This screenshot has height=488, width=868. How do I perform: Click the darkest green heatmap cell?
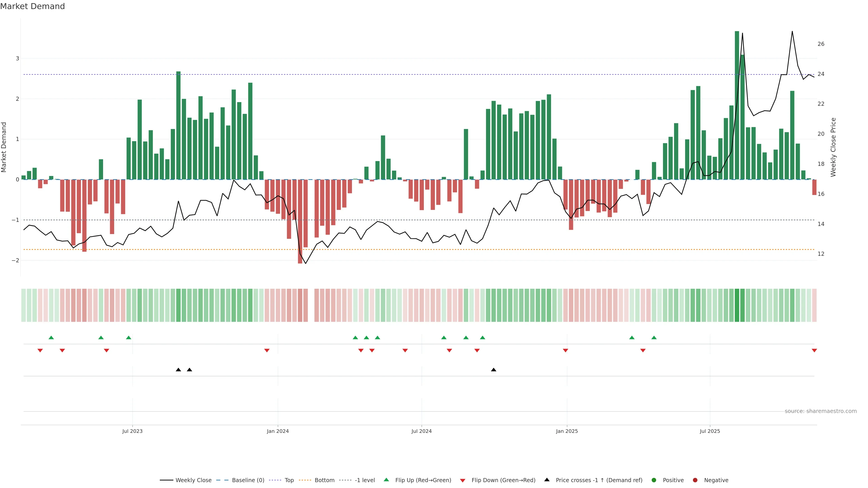[737, 305]
